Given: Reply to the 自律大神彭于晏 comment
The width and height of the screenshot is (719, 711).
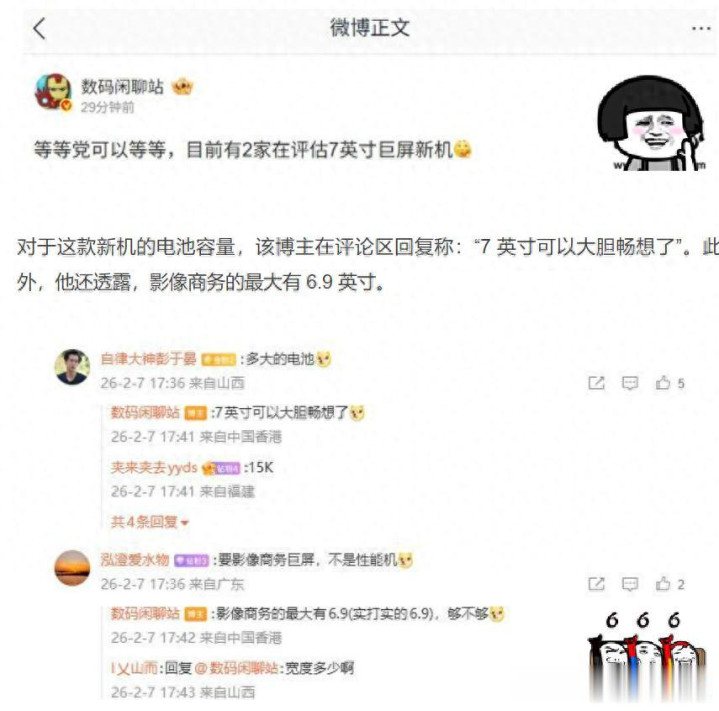Looking at the screenshot, I should 630,383.
